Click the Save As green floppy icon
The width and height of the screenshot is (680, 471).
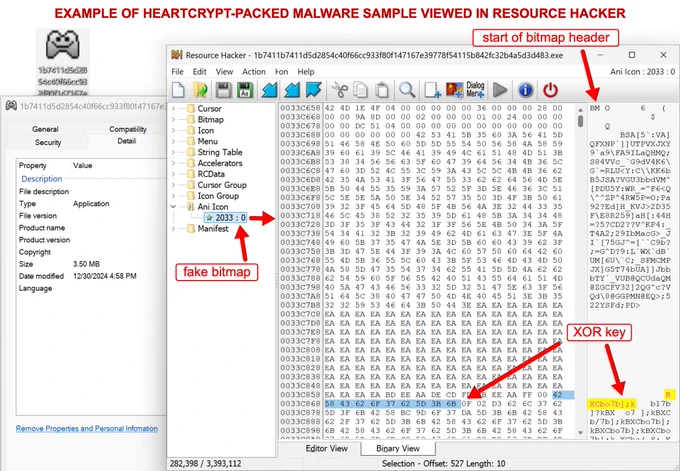tap(245, 90)
